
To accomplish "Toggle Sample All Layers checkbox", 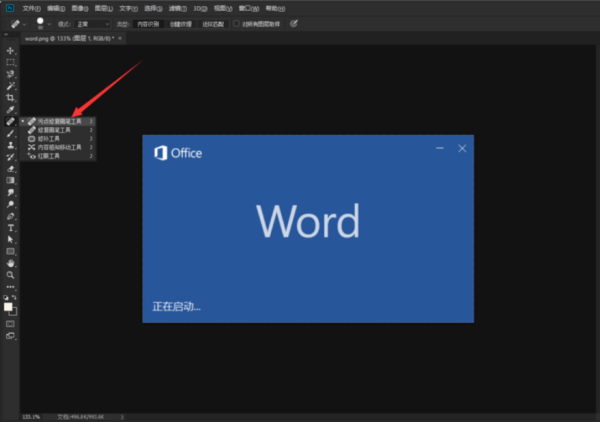I will [236, 24].
